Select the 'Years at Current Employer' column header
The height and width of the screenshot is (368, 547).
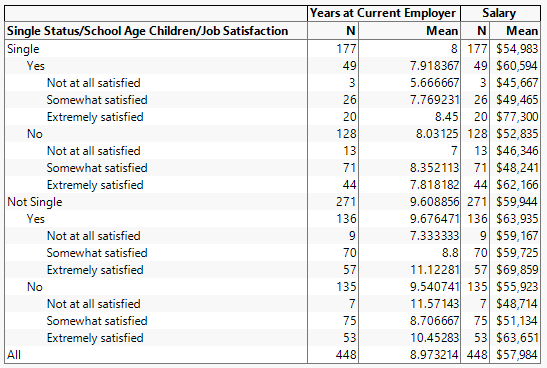(383, 13)
